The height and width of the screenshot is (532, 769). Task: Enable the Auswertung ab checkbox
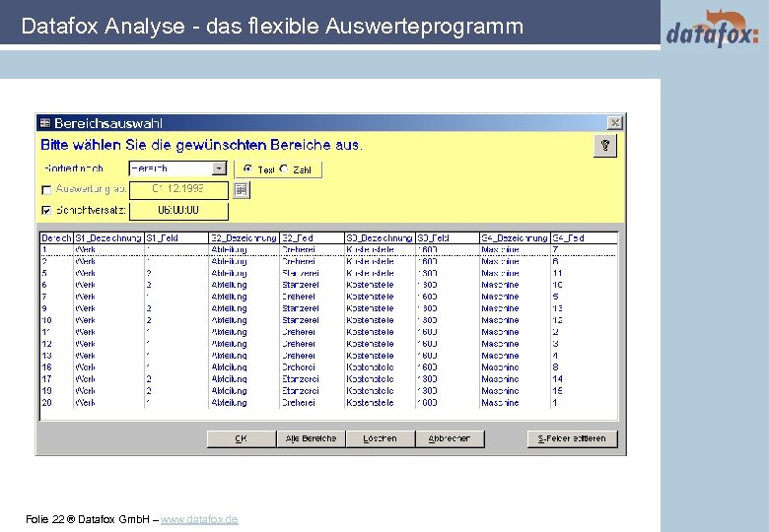coord(46,190)
